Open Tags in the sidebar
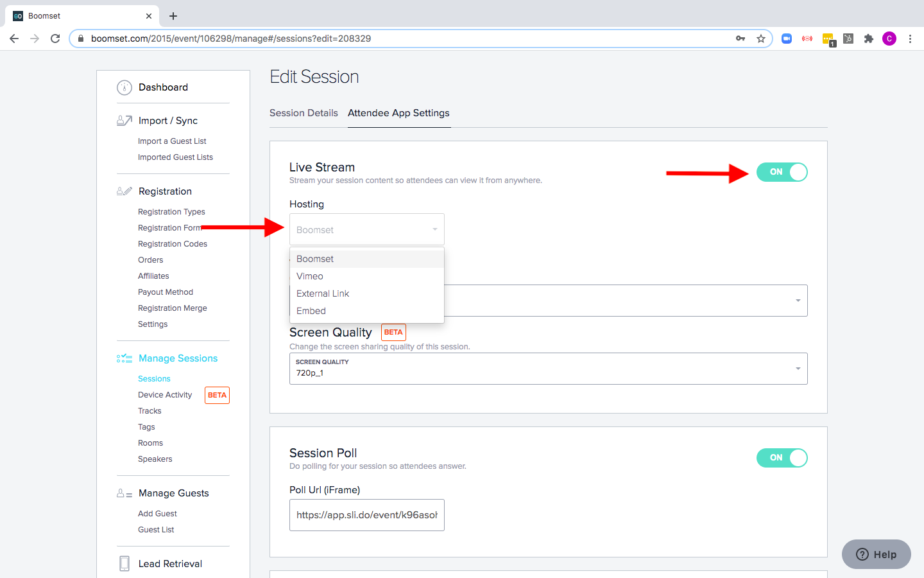924x578 pixels. coord(146,427)
